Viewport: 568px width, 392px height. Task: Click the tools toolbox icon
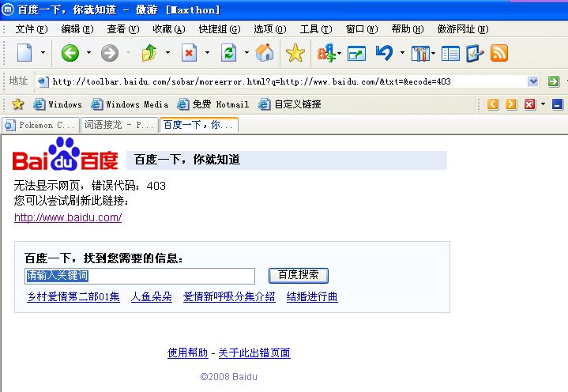[x=420, y=54]
